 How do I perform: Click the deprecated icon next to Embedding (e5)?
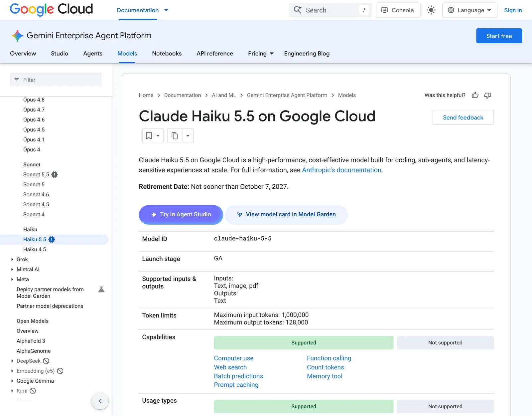60,371
